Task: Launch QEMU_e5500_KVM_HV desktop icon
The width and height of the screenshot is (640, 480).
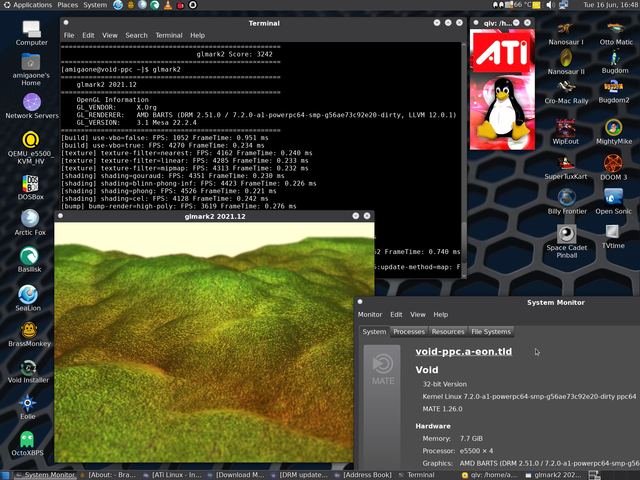Action: [31, 148]
